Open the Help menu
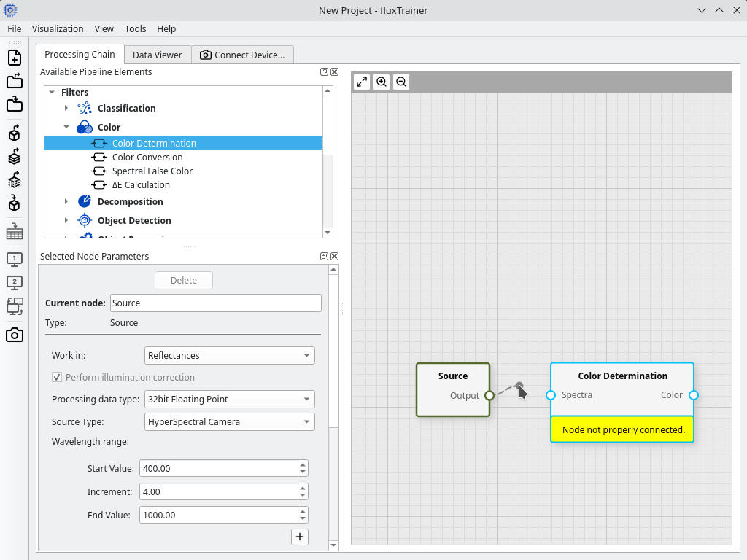 click(166, 28)
